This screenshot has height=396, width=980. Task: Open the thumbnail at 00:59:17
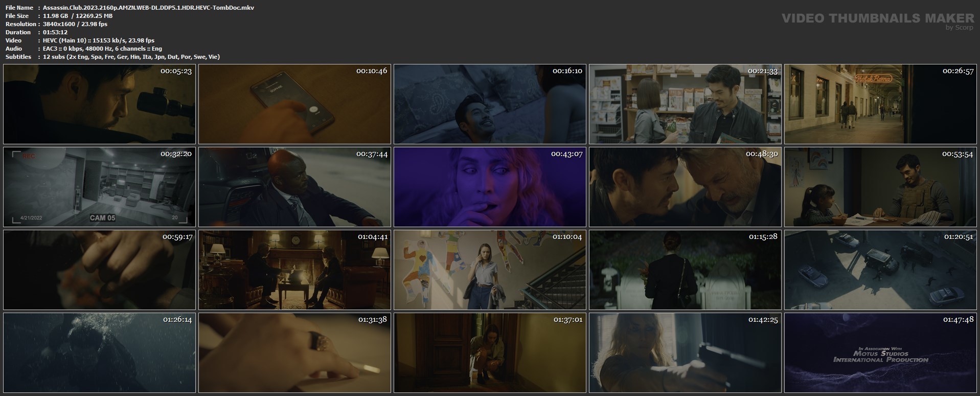(x=99, y=270)
